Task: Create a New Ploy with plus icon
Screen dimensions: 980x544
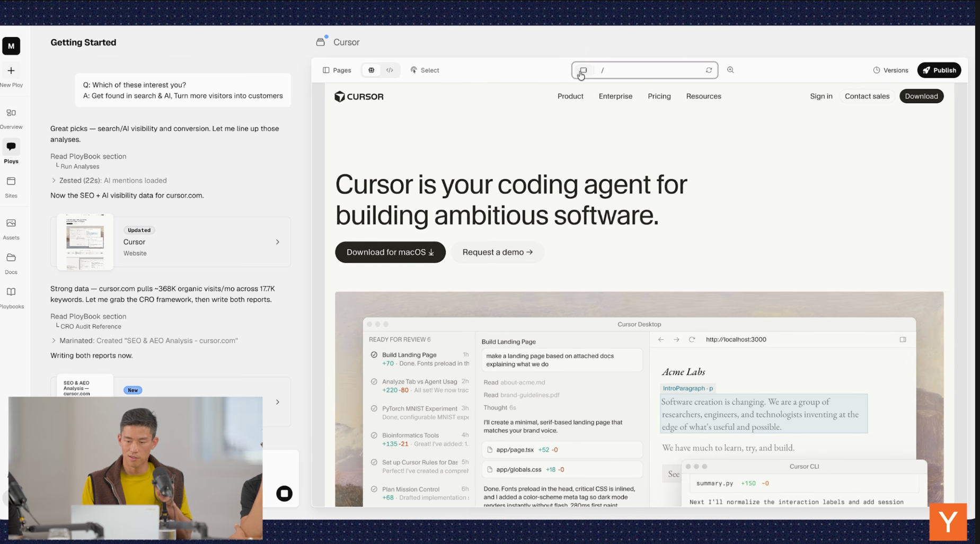Action: (11, 70)
